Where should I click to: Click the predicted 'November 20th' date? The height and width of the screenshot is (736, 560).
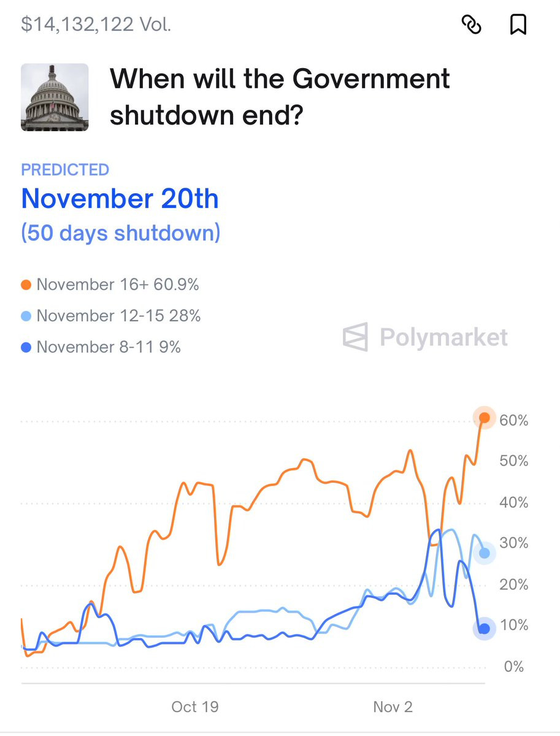[x=120, y=199]
